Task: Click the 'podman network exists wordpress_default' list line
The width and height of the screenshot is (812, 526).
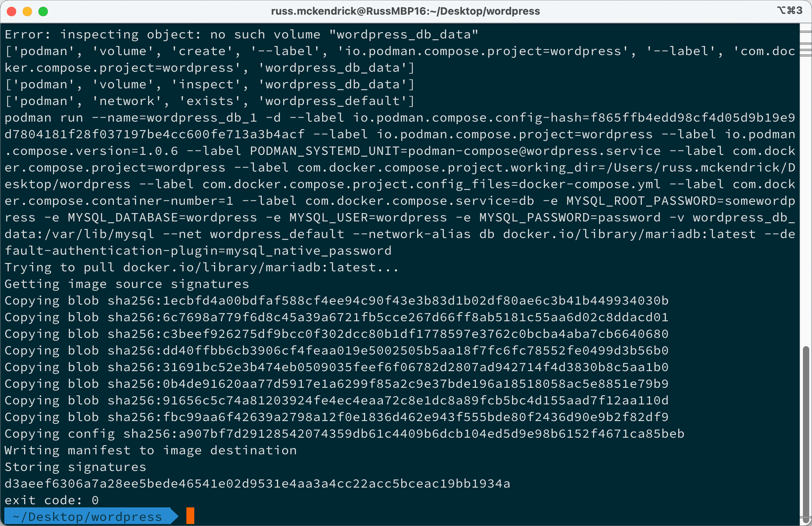Action: click(x=210, y=101)
